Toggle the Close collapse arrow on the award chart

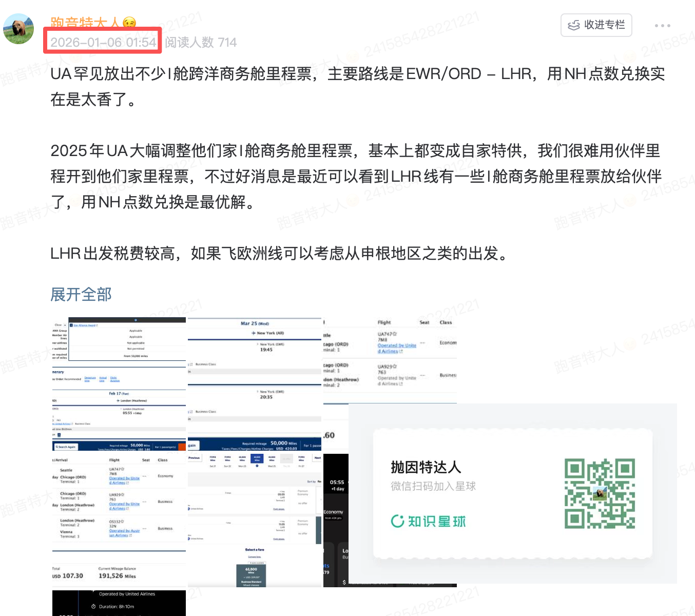pos(65,325)
